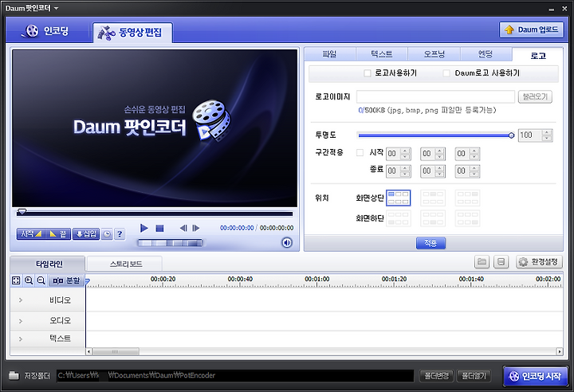
Task: Click the volume level bar
Action: pyautogui.click(x=170, y=243)
